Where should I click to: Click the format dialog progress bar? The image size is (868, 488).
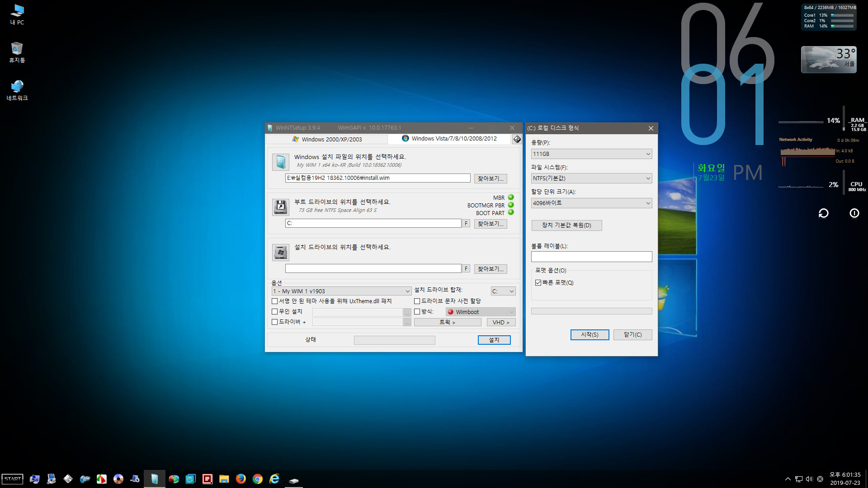(x=591, y=311)
